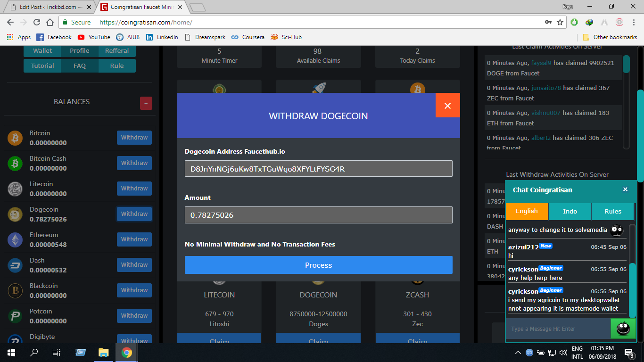Open the FAQ menu button

pyautogui.click(x=80, y=66)
